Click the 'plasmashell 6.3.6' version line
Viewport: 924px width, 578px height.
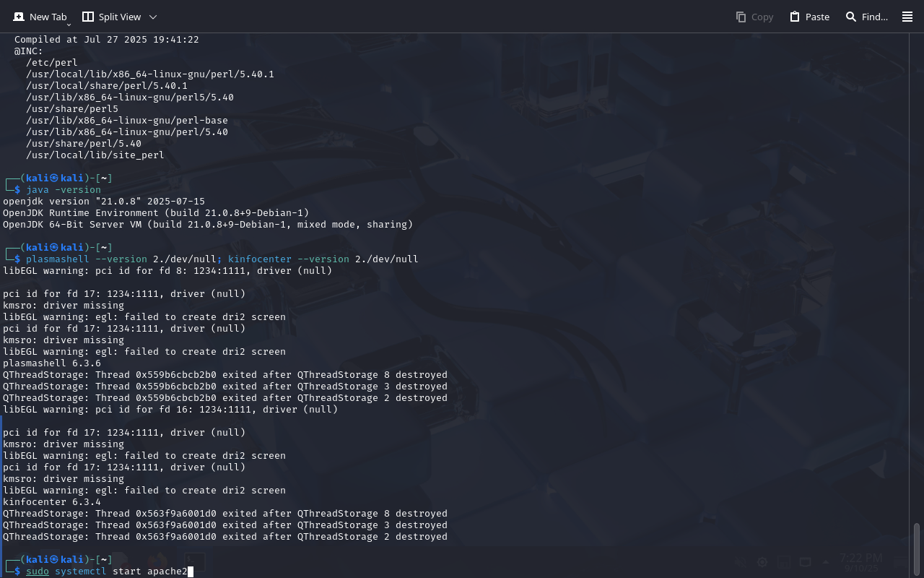52,363
